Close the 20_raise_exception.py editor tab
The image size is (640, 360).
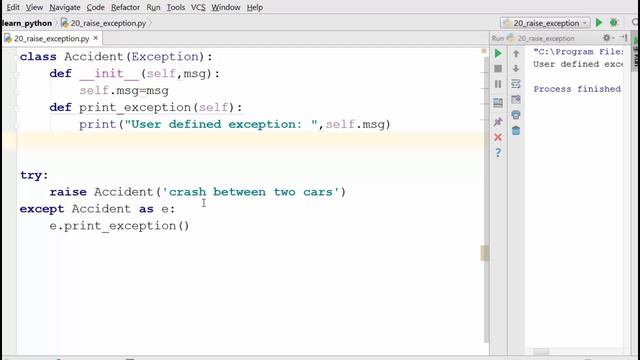[96, 38]
